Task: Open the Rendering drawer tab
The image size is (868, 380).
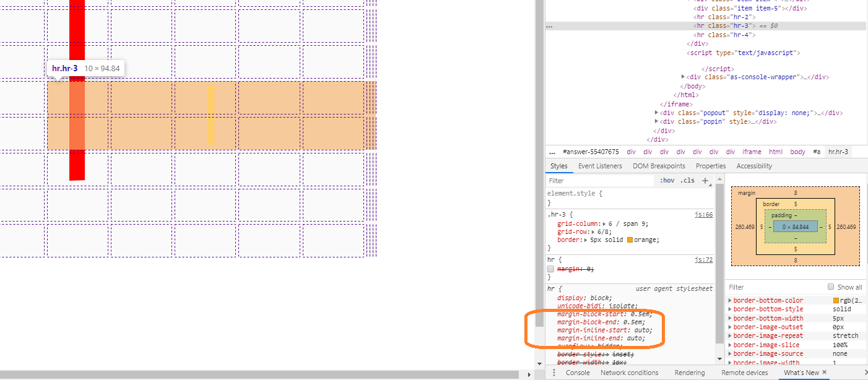Action: 690,373
